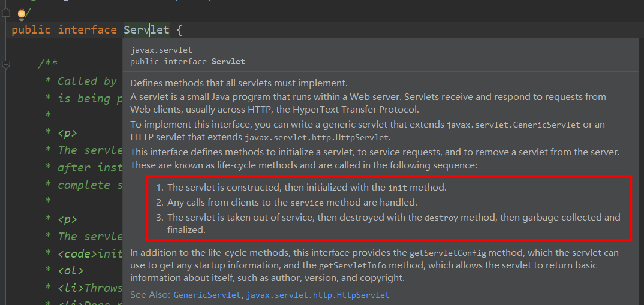Click the '* Called by' comment line

[82, 81]
